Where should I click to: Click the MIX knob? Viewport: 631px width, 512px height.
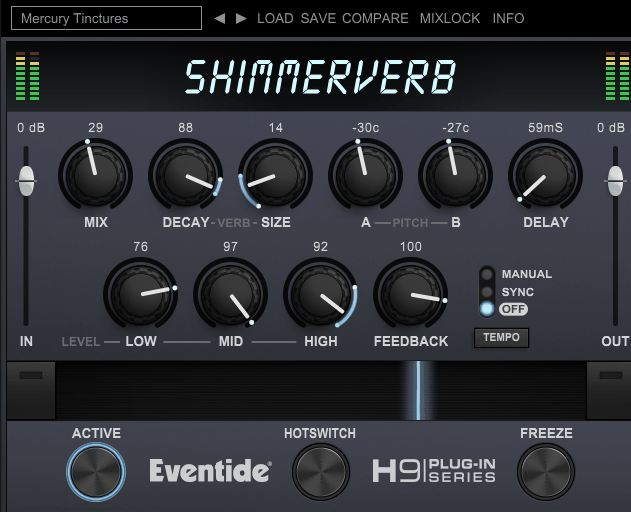pyautogui.click(x=95, y=175)
